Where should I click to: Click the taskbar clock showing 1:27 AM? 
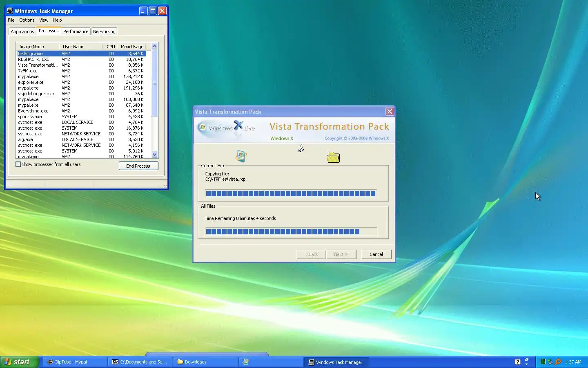coord(573,362)
